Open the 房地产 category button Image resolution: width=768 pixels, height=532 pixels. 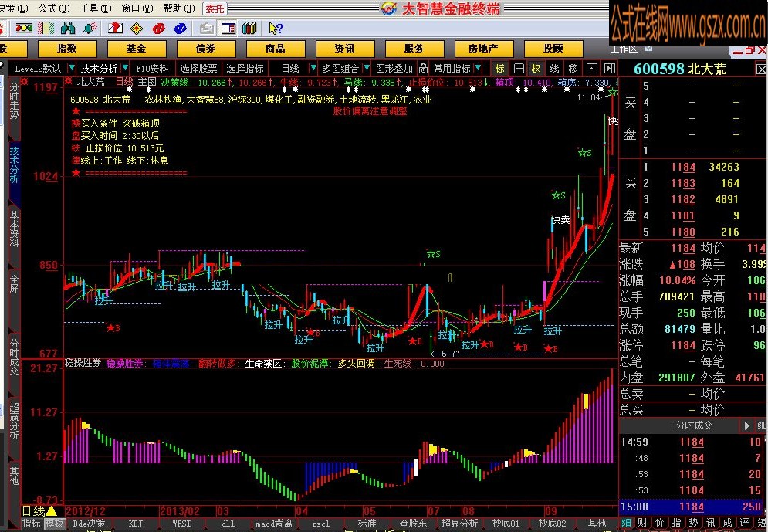483,48
